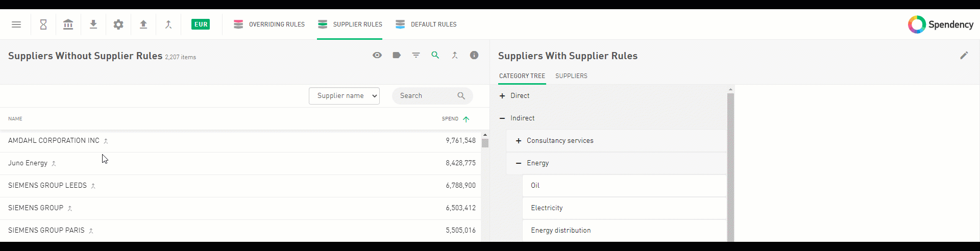The image size is (980, 251).
Task: Click the info icon in suppliers header
Action: tap(474, 55)
